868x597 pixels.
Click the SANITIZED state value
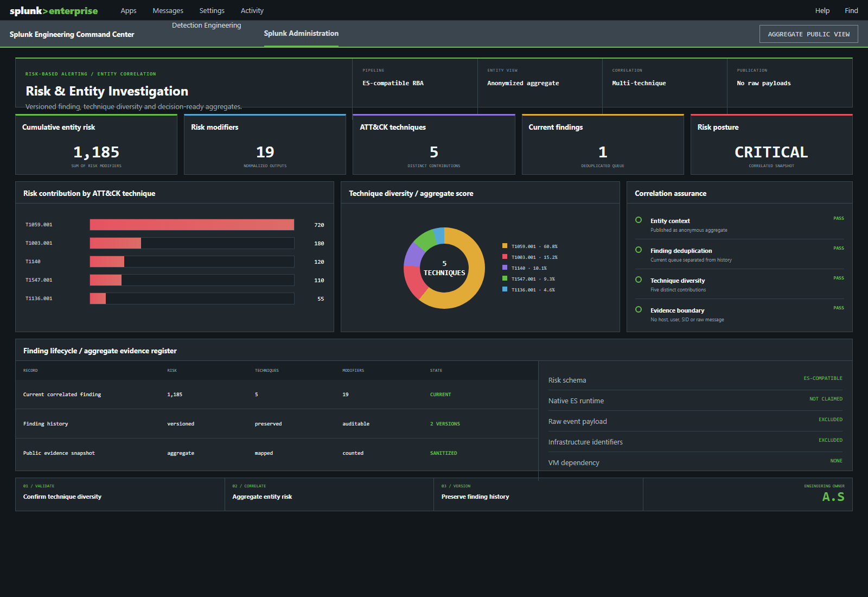(444, 453)
